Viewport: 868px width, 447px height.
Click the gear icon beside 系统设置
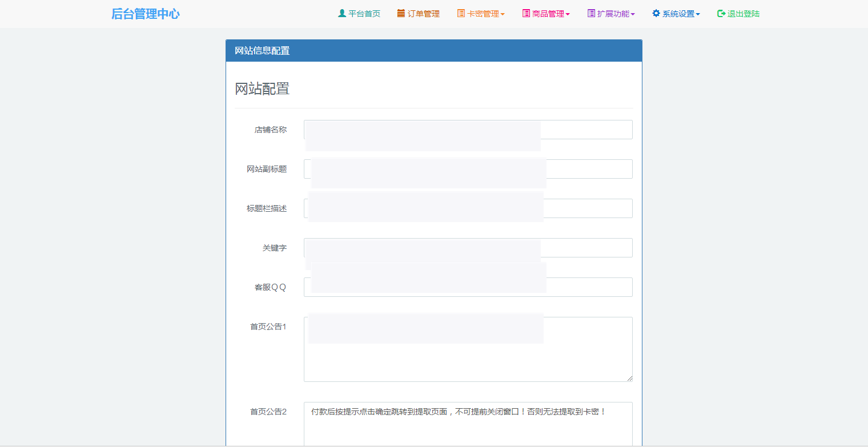(x=655, y=13)
